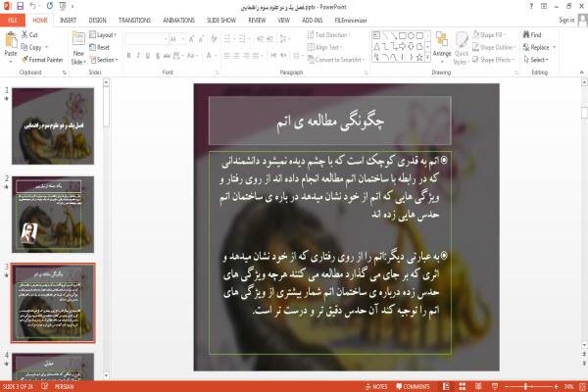Open the Arrange tool
Viewport: 588px width, 392px height.
pos(442,45)
